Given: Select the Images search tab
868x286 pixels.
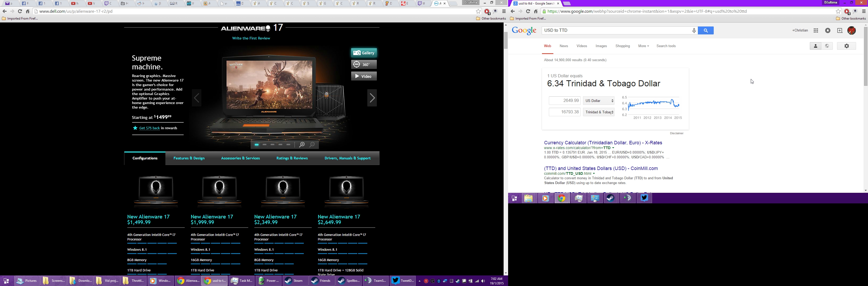Looking at the screenshot, I should coord(601,46).
